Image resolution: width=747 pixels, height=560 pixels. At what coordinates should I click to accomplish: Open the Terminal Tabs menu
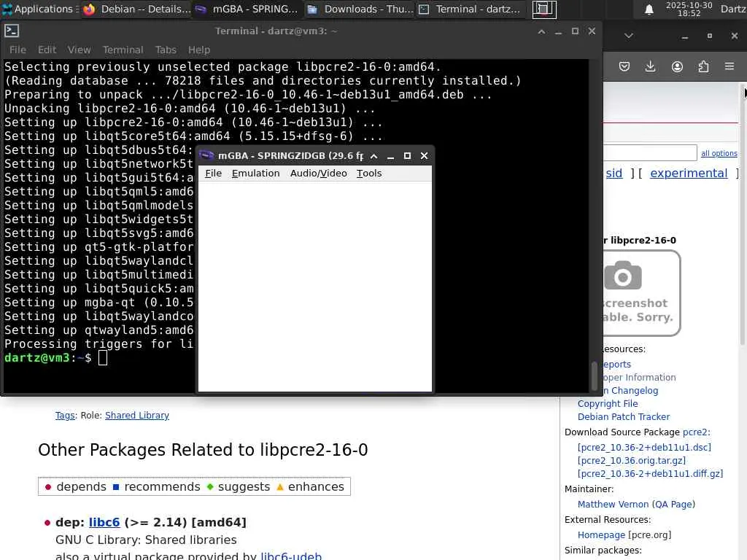point(166,50)
